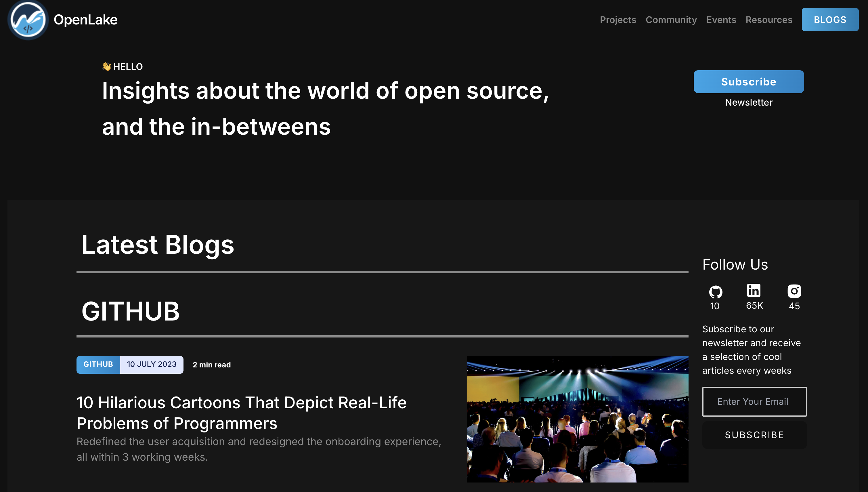Open the GitHub follow icon
The image size is (868, 492).
pos(715,292)
